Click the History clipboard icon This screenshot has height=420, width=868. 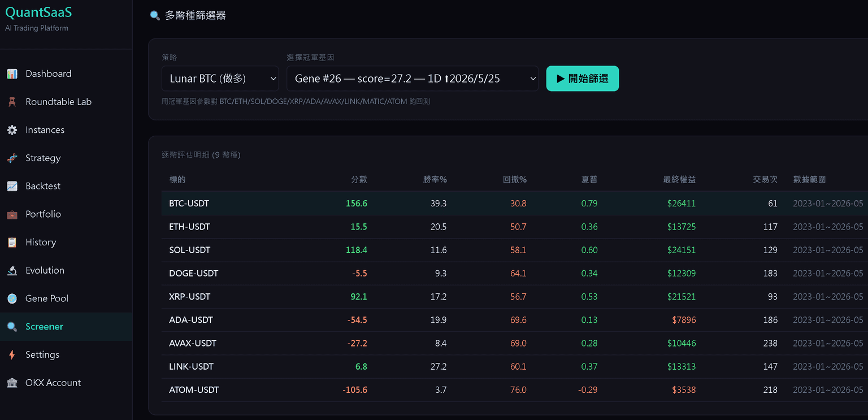(12, 243)
